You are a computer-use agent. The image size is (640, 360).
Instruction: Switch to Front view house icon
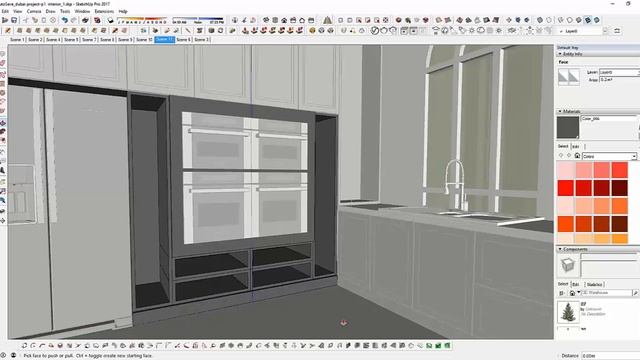pyautogui.click(x=284, y=20)
